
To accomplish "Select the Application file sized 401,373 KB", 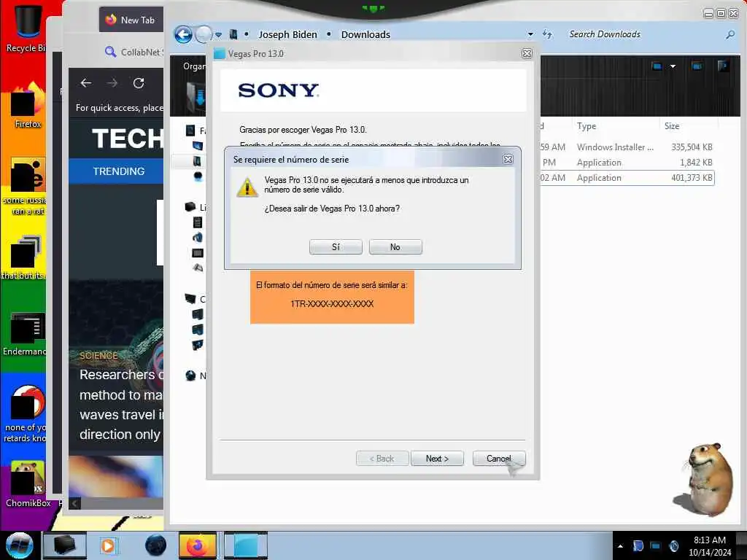I will coord(627,178).
